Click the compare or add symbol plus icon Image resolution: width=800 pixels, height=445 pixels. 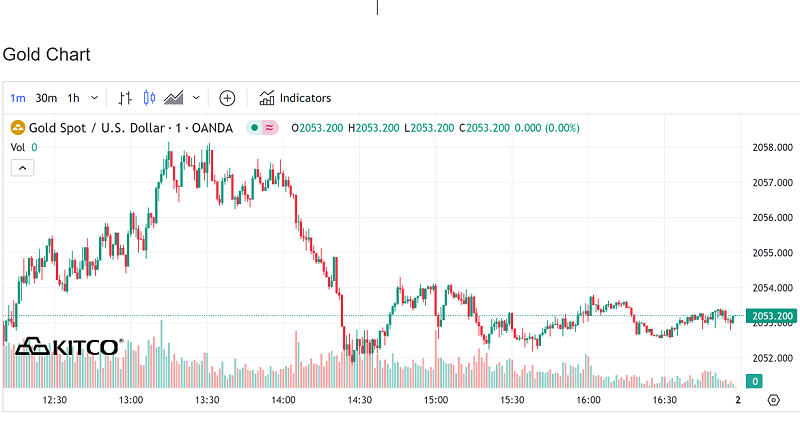[227, 98]
